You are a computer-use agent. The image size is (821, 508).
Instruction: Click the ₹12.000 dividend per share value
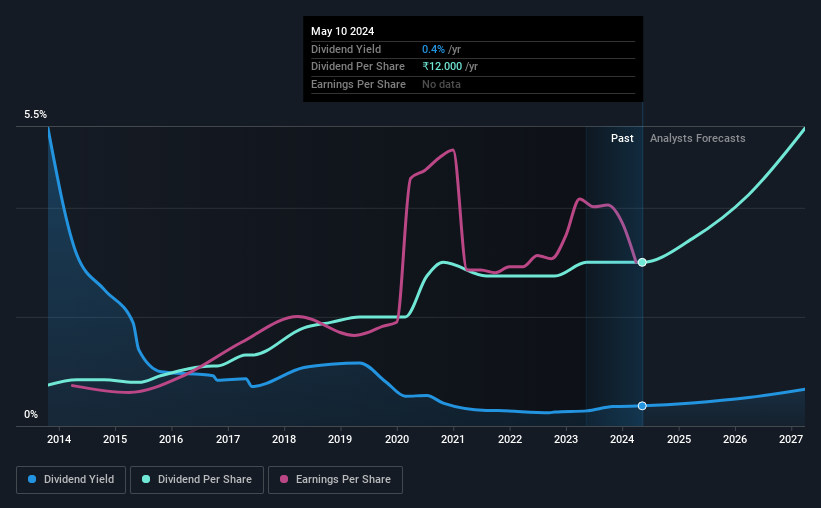pyautogui.click(x=442, y=67)
